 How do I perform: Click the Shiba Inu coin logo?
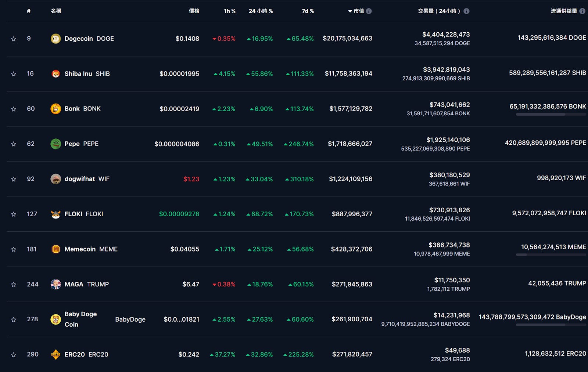tap(55, 74)
